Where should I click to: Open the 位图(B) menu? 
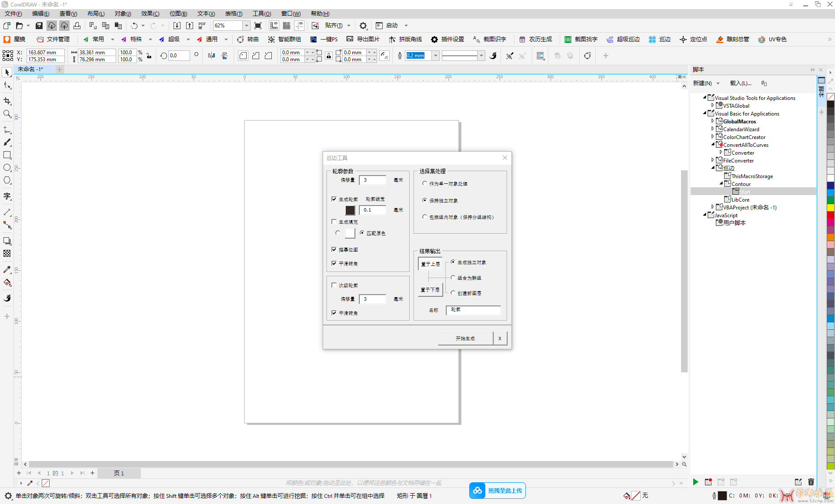178,13
